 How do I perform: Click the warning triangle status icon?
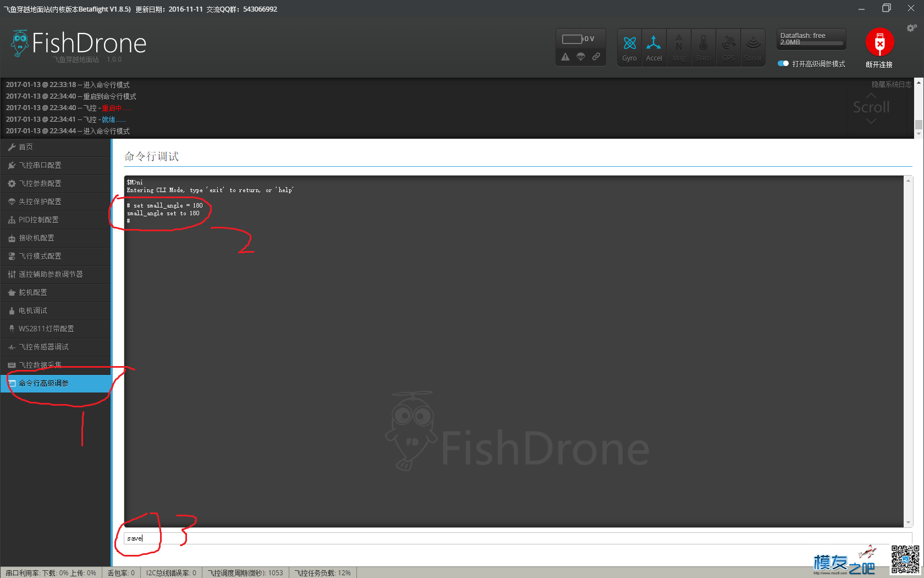[x=565, y=57]
